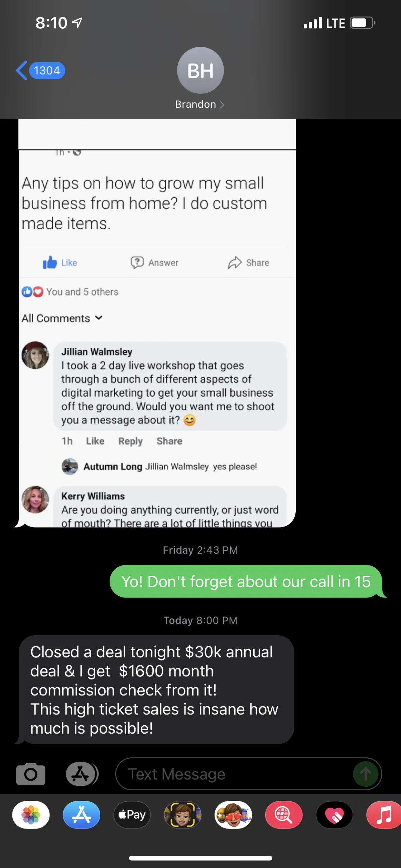Tap the All Comments dropdown in the screenshot
This screenshot has width=401, height=868.
click(x=62, y=318)
